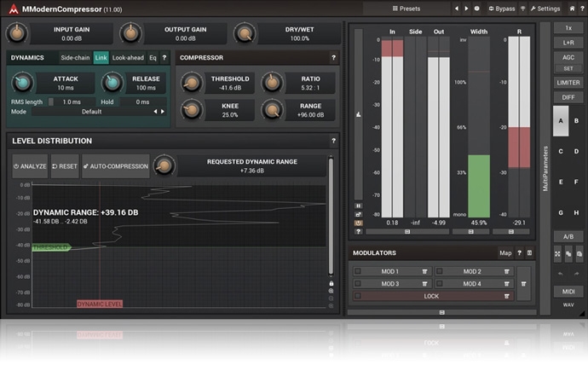
Task: Collapse the meters panel bottom handle
Action: tap(441, 312)
